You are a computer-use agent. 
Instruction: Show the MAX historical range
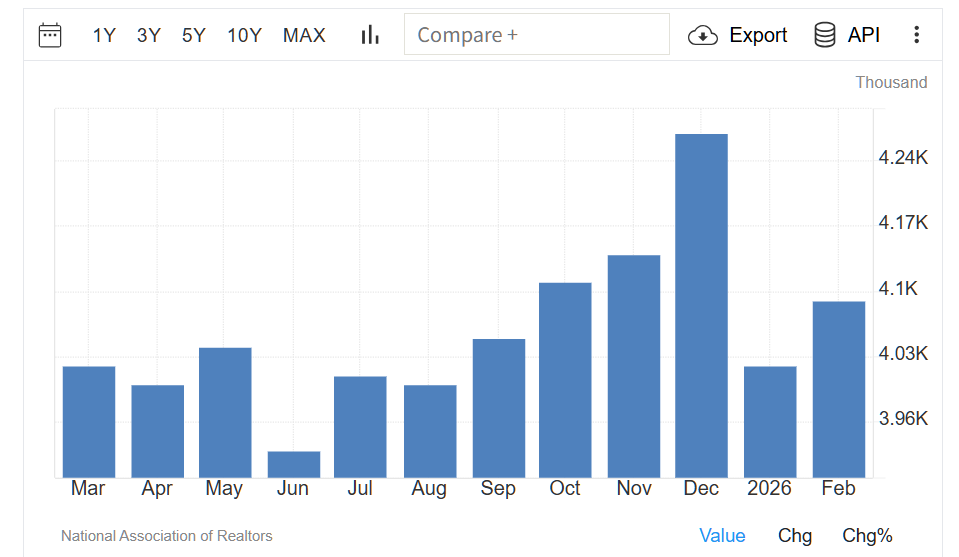pyautogui.click(x=304, y=35)
